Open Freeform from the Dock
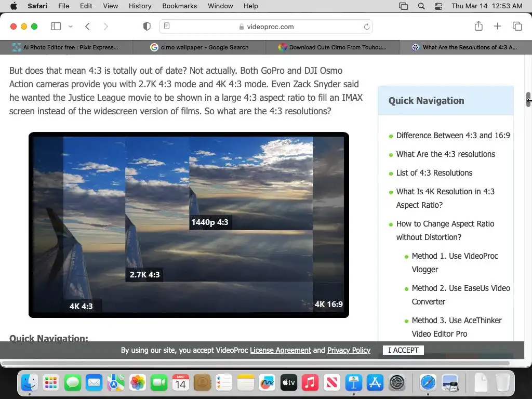Screen dimensions: 532x399 pyautogui.click(x=267, y=383)
